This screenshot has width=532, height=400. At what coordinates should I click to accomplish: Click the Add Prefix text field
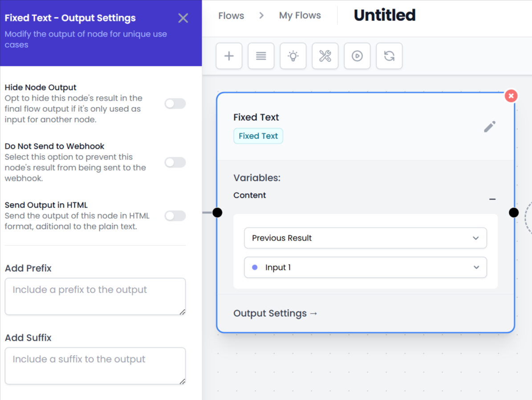(95, 296)
